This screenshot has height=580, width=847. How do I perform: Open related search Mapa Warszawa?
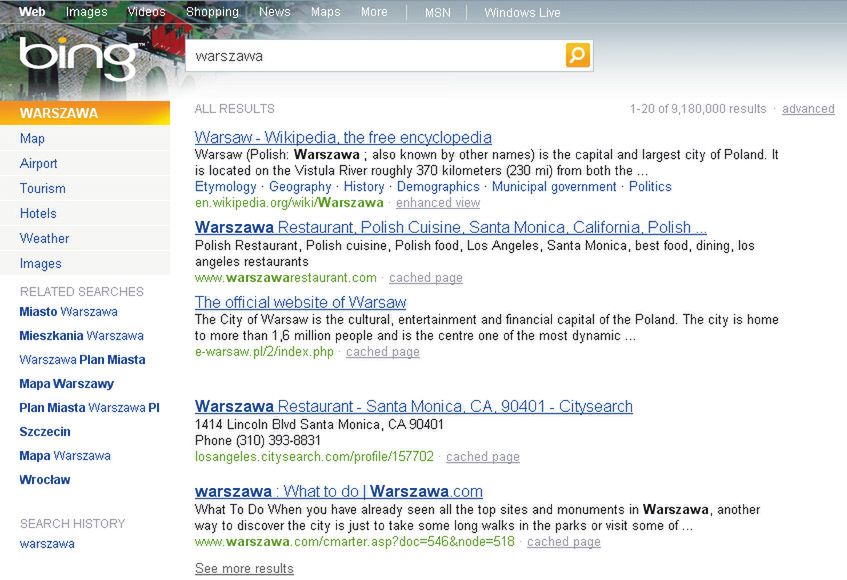point(65,455)
